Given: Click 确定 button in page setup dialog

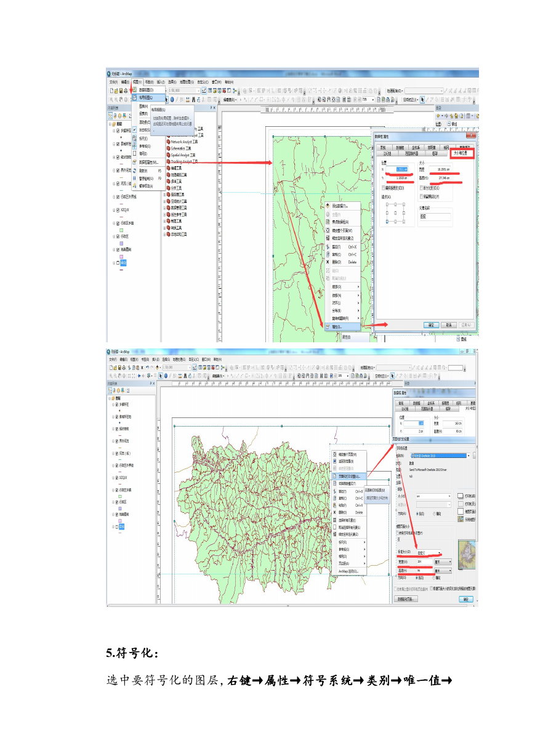Looking at the screenshot, I should click(x=466, y=599).
